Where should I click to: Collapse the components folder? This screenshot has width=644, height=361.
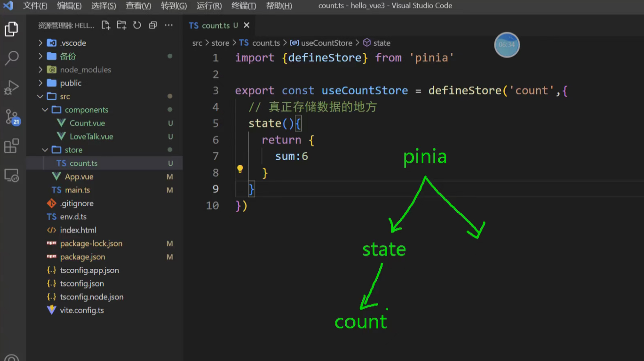pos(45,110)
